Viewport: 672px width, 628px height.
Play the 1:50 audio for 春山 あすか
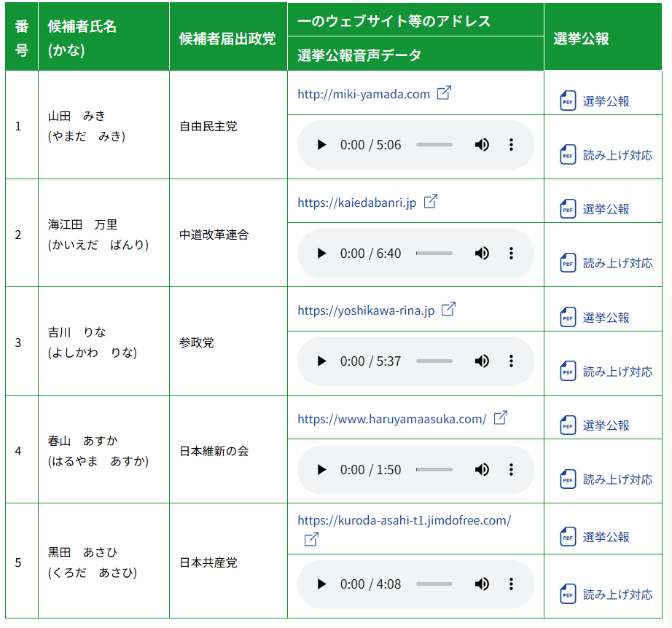tap(321, 470)
